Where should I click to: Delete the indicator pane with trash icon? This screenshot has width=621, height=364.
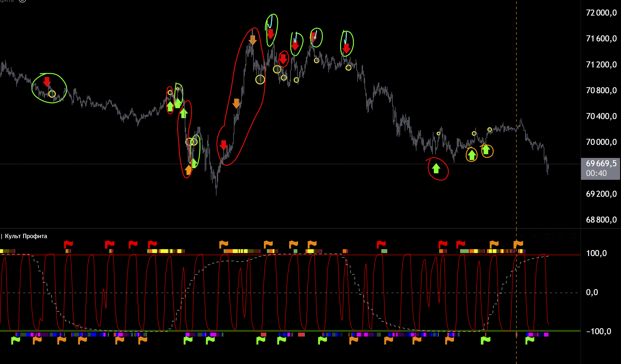[x=547, y=236]
